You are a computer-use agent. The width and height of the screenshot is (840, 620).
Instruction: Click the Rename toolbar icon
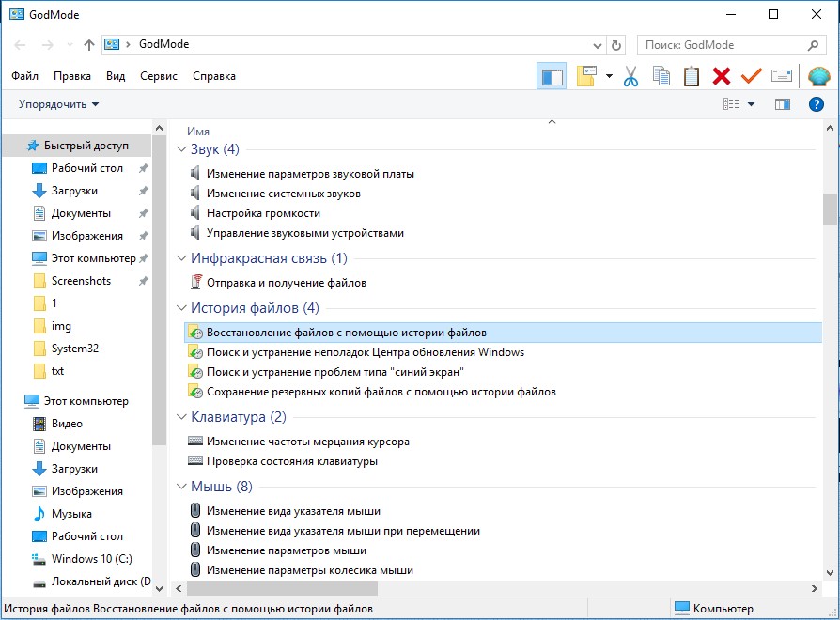(782, 76)
